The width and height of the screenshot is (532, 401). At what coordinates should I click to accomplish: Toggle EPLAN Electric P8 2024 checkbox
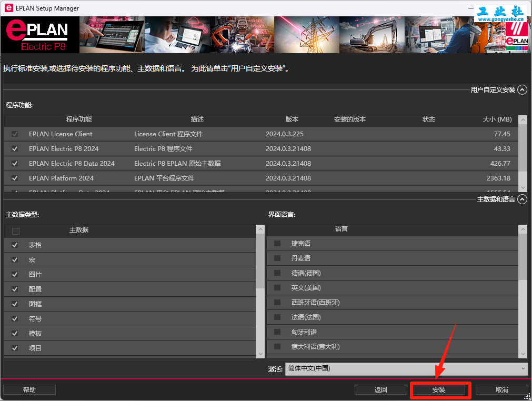(x=15, y=148)
